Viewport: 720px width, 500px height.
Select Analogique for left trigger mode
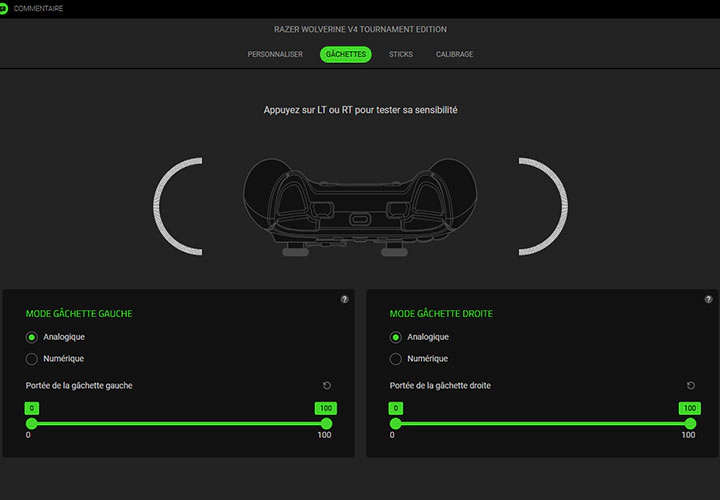point(32,337)
